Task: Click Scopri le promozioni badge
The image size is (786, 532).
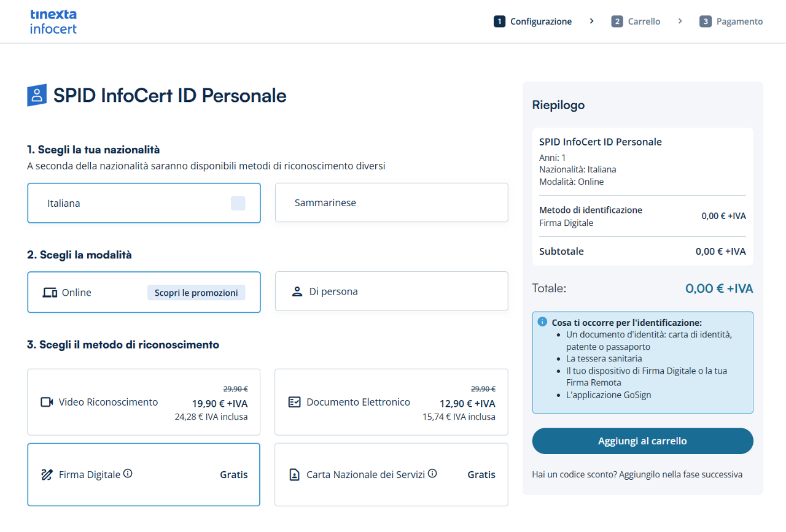Action: (196, 293)
